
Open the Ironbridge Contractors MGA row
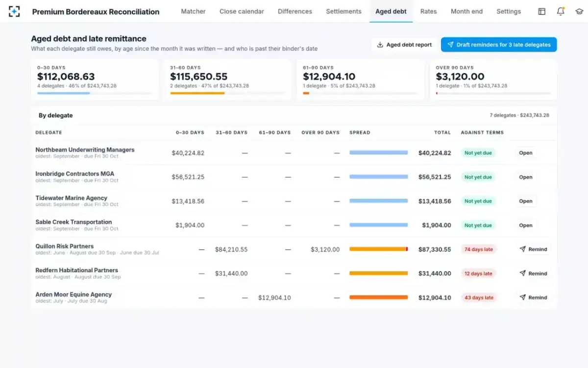coord(525,177)
